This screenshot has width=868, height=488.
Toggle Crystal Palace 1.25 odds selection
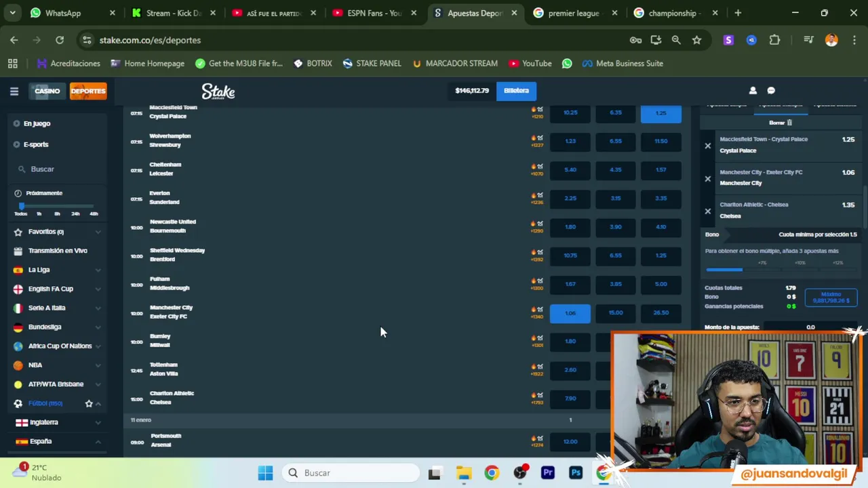pyautogui.click(x=660, y=113)
